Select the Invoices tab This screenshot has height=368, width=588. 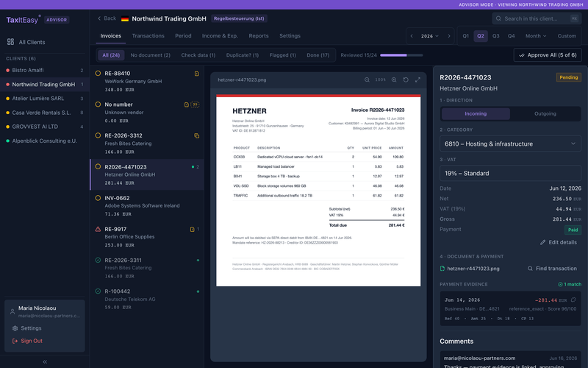[111, 36]
